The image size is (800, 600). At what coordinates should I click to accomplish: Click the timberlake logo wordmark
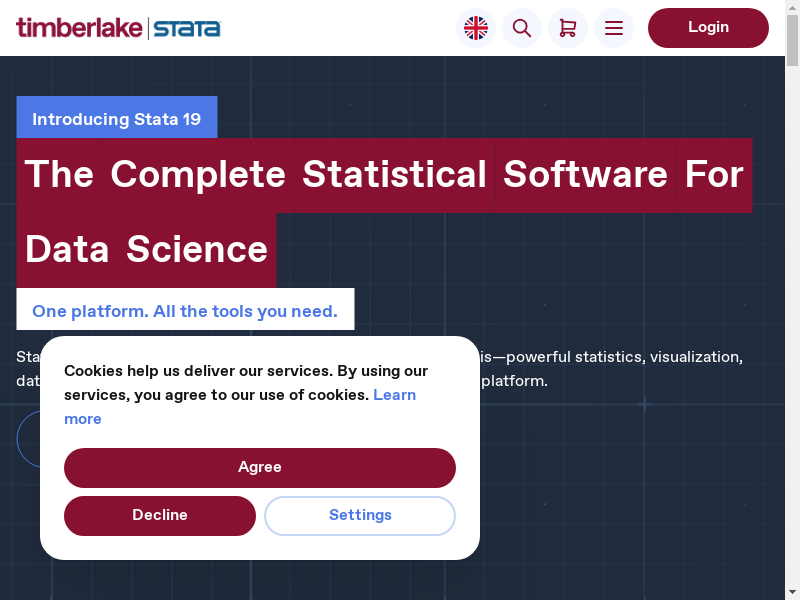[x=79, y=28]
